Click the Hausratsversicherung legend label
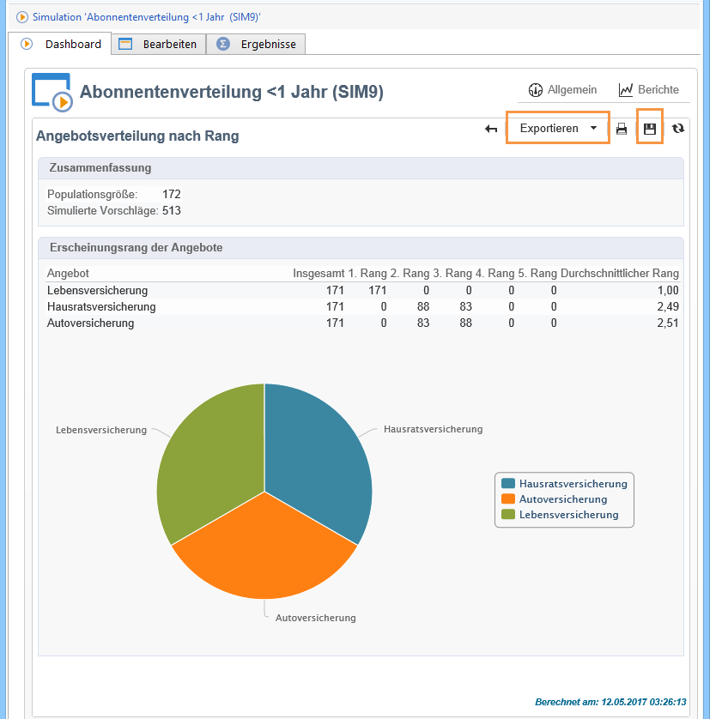 pos(573,483)
